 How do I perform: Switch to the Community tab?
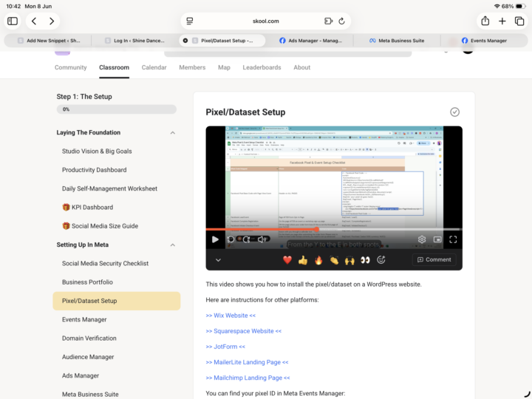tap(71, 67)
